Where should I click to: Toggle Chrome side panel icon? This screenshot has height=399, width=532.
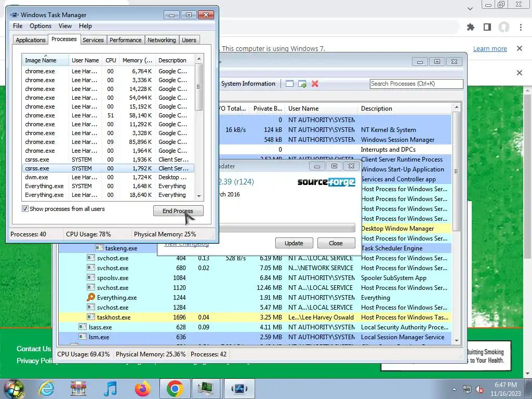[487, 27]
